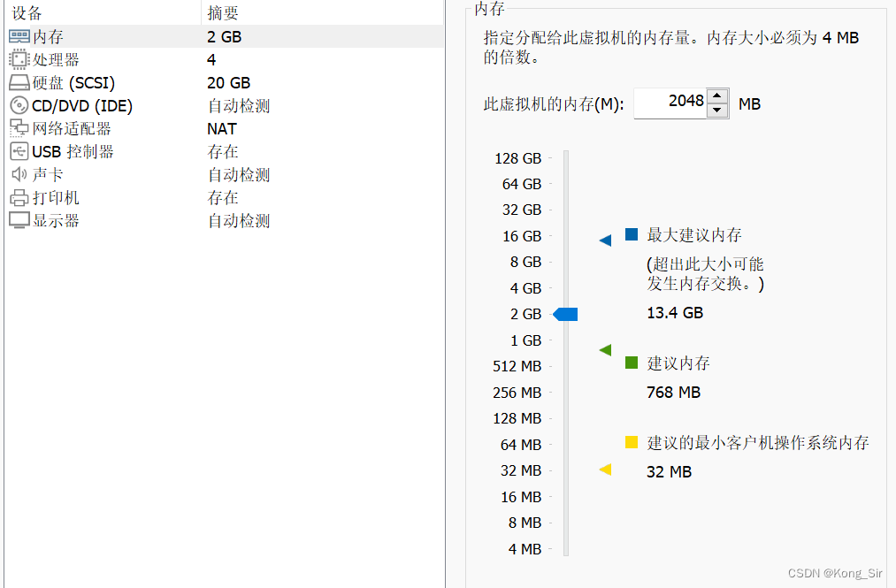Viewport: 896px width, 588px height.
Task: Click the green 建议内存 triangle marker
Action: click(x=605, y=350)
